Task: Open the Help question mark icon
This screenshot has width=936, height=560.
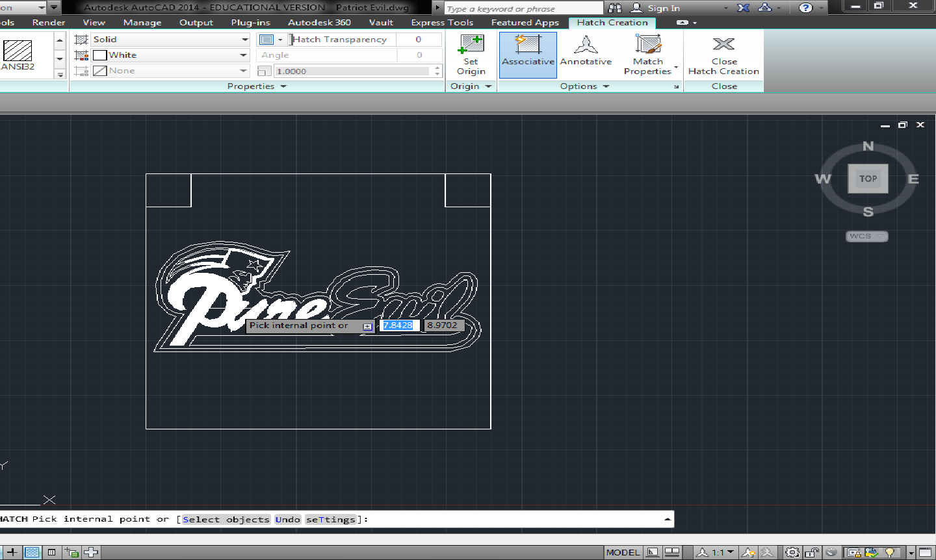Action: [x=806, y=8]
